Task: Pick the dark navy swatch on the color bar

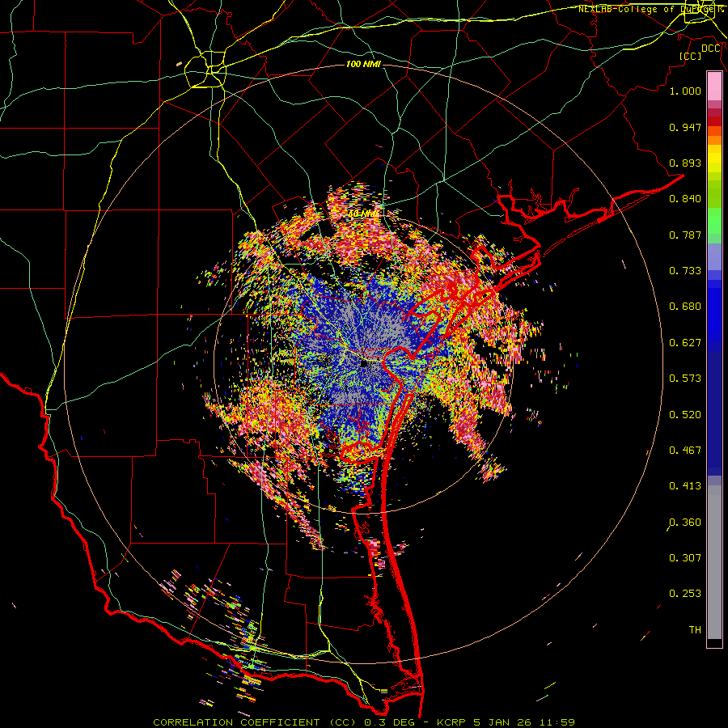Action: click(x=714, y=413)
